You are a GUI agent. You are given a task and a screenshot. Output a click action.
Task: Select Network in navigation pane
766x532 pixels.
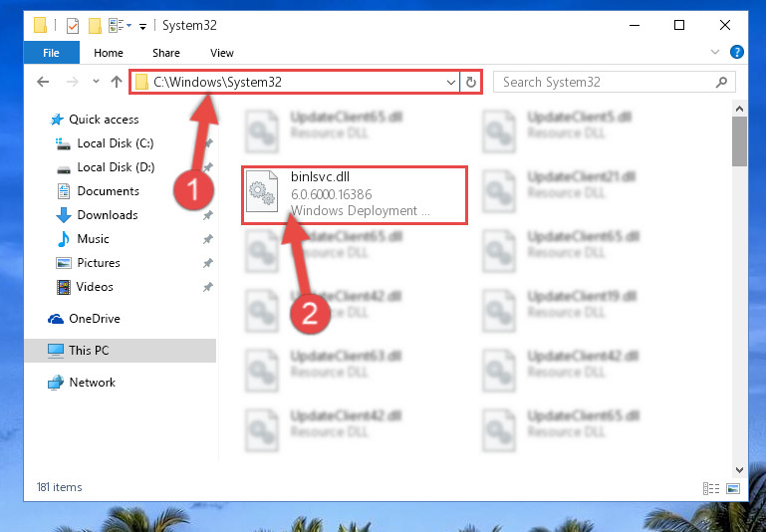click(92, 382)
